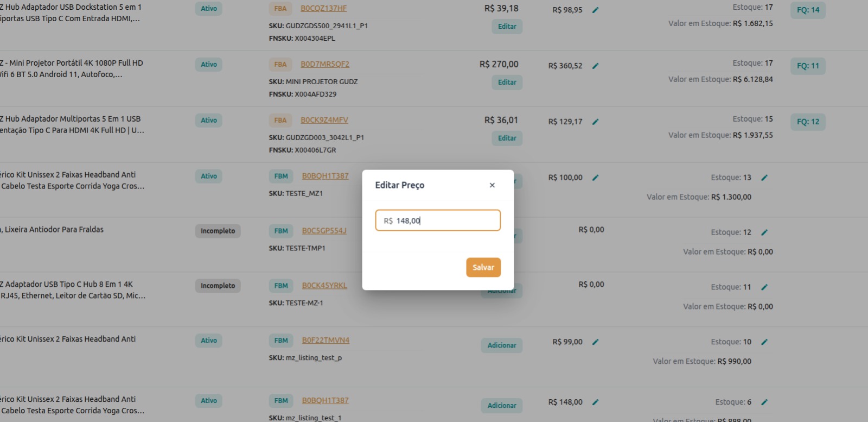Edit stock using pencil beside Estoque: 13
The height and width of the screenshot is (422, 868).
click(x=764, y=178)
